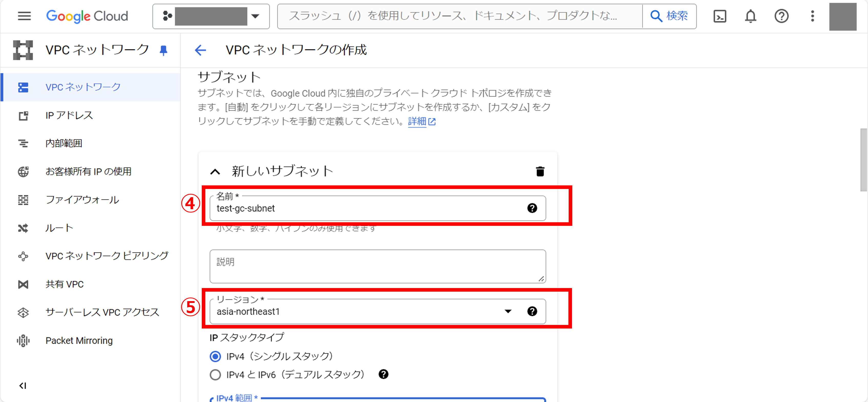The image size is (868, 402).
Task: Click the 説明 description text box
Action: tap(377, 266)
